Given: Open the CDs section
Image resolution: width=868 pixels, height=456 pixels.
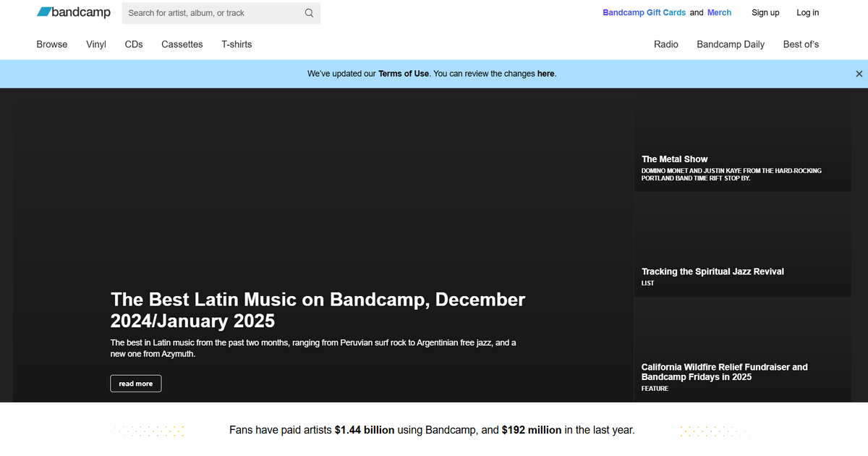Looking at the screenshot, I should (134, 44).
